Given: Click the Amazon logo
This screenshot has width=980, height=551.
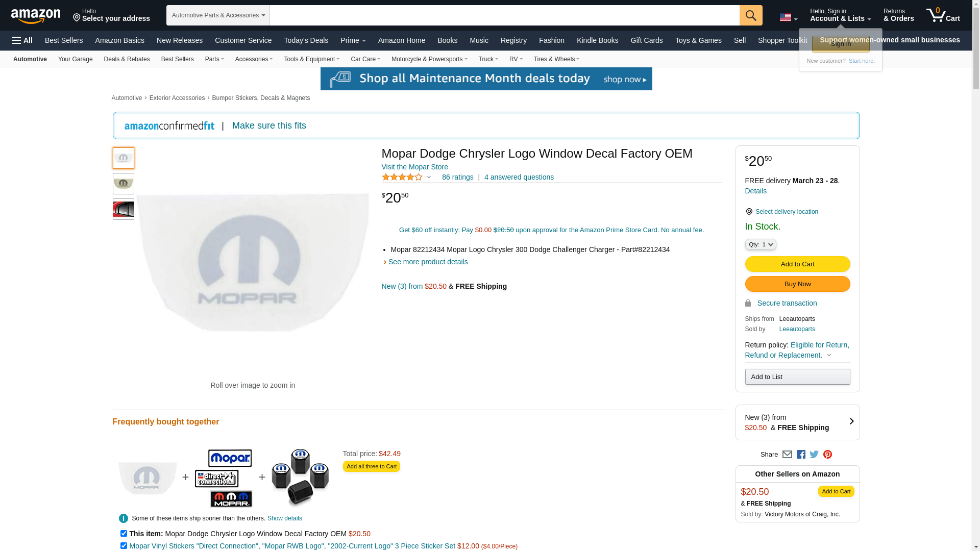Looking at the screenshot, I should [x=36, y=16].
